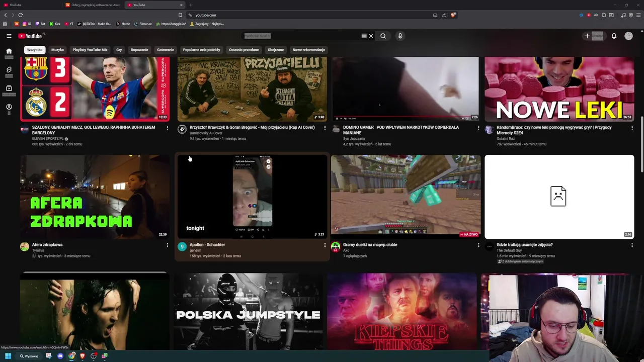
Task: Open the NOWE LEKI video thumbnail
Action: pos(559,88)
